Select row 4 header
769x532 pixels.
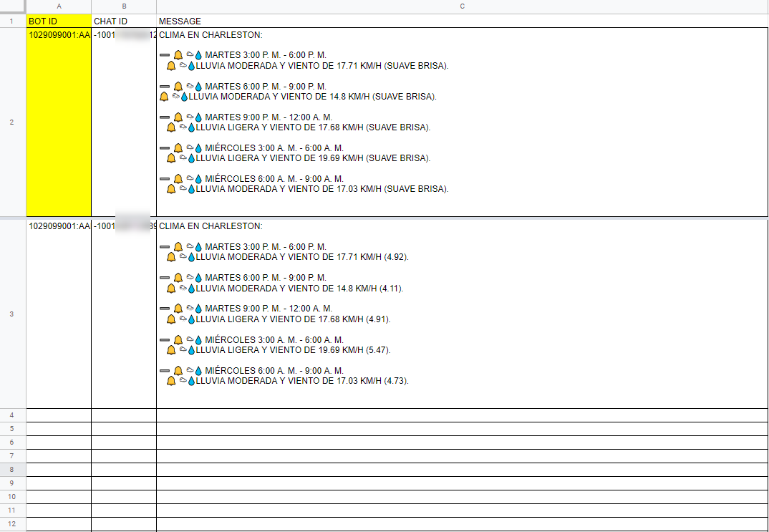(x=13, y=415)
